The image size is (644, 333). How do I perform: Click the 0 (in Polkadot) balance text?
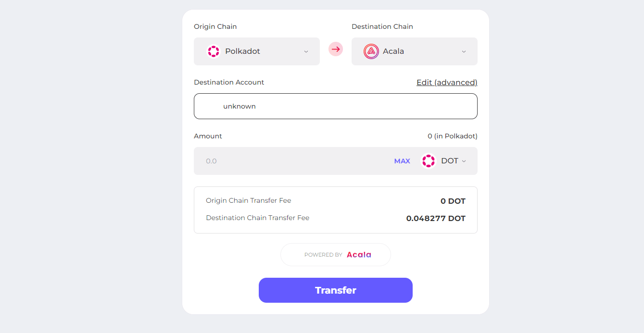pyautogui.click(x=453, y=136)
